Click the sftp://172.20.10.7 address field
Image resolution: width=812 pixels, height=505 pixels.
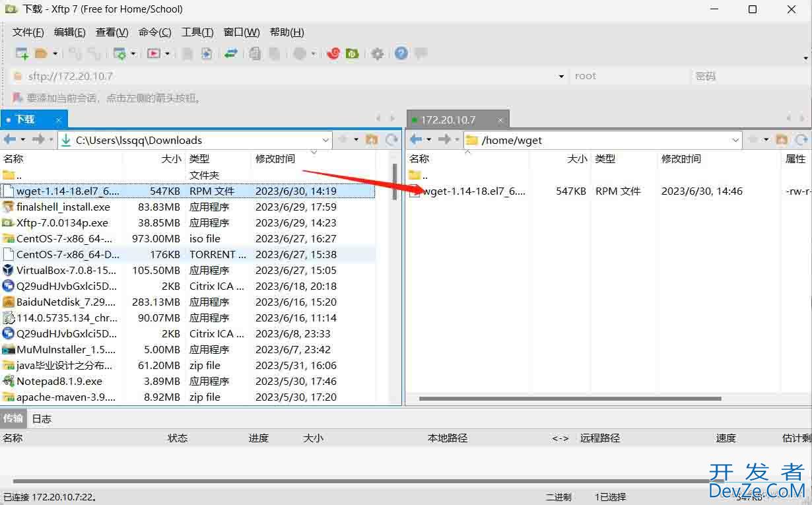click(x=289, y=76)
